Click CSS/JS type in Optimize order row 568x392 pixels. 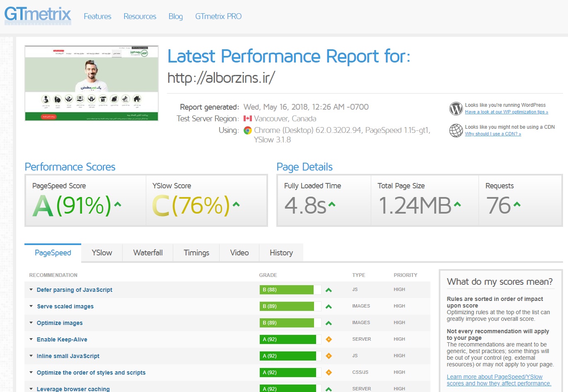tap(360, 372)
